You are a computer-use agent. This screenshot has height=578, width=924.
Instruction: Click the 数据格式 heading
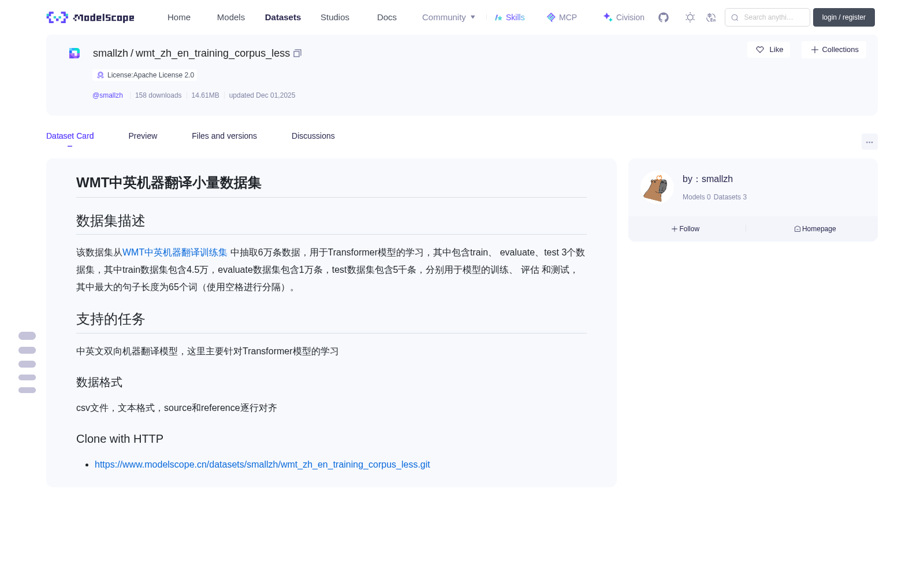click(99, 382)
